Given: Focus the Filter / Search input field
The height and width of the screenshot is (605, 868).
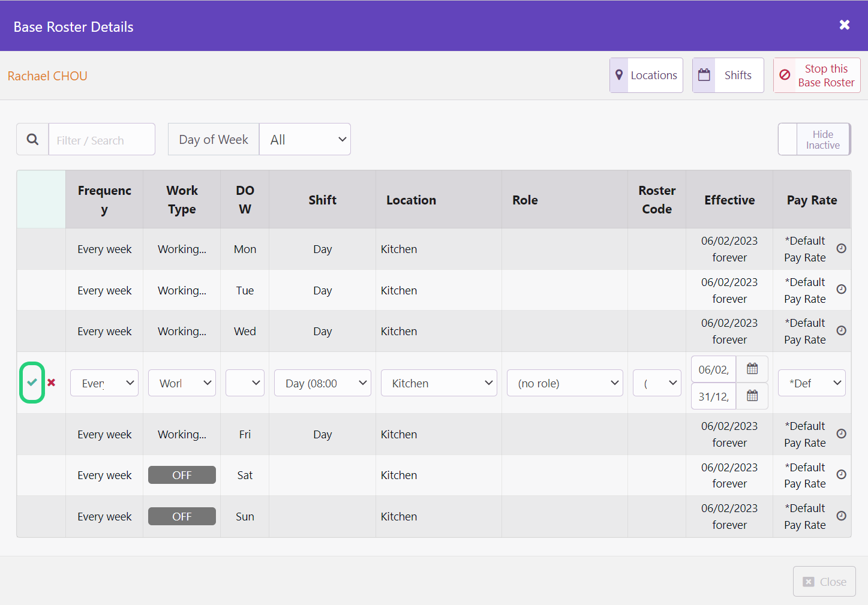Looking at the screenshot, I should pyautogui.click(x=102, y=139).
